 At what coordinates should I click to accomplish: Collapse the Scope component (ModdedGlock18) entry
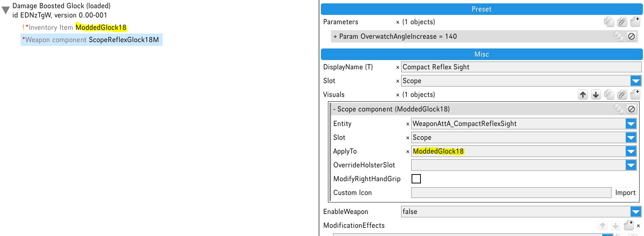coord(334,109)
